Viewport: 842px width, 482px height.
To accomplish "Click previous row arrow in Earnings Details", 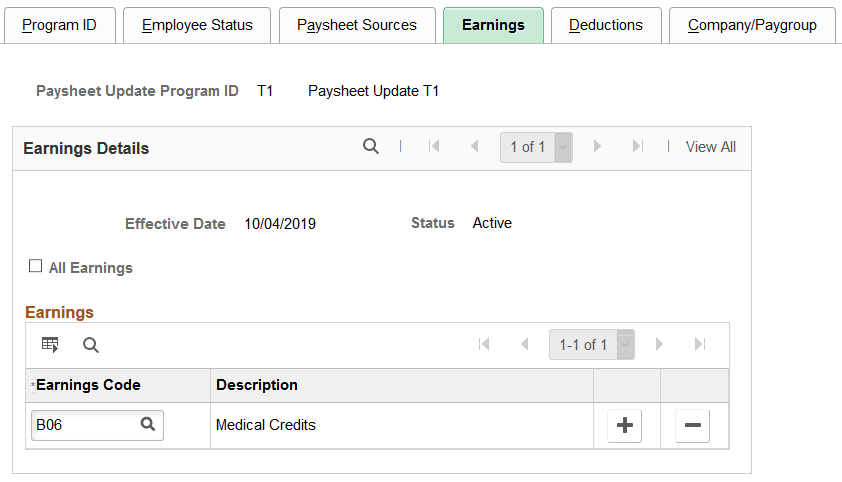I will [x=474, y=146].
